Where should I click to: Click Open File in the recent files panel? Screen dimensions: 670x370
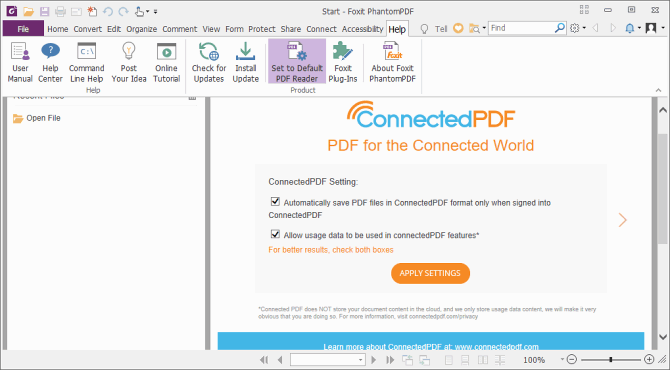[37, 118]
